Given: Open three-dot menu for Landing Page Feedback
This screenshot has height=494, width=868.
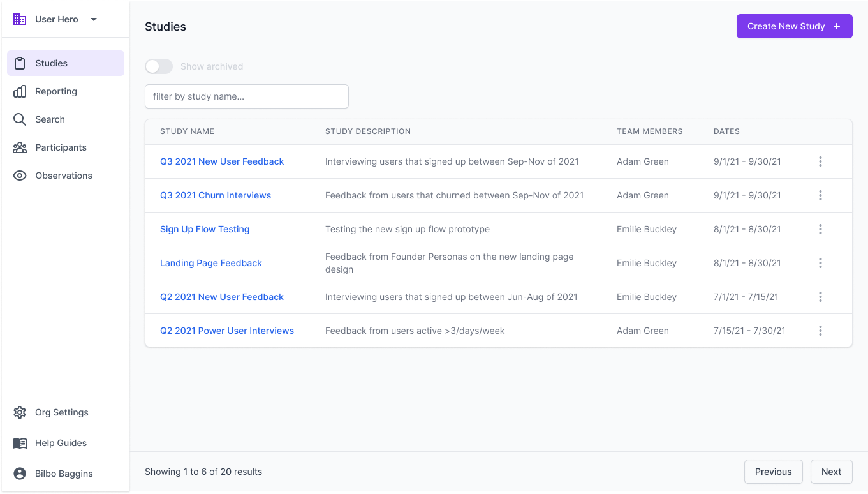Looking at the screenshot, I should [x=820, y=263].
